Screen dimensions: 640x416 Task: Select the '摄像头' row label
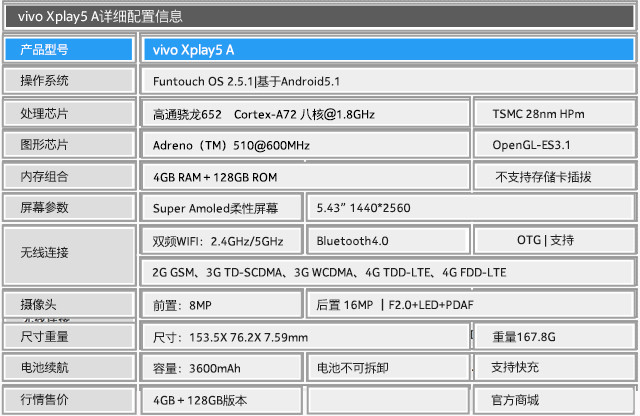pos(69,304)
